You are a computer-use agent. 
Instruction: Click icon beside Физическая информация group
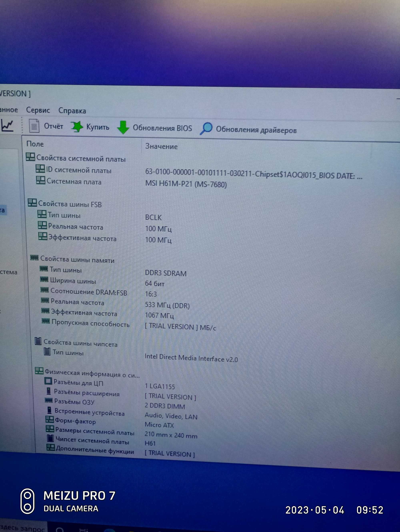click(39, 371)
